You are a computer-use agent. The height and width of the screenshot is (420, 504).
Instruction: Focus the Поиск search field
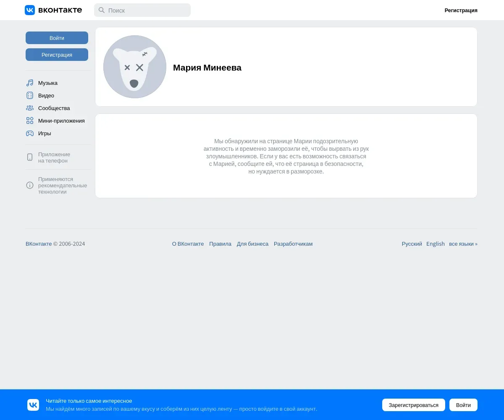click(x=142, y=10)
